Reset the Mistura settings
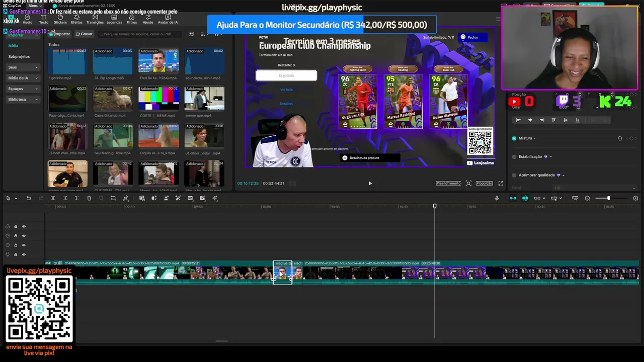644x362 pixels. (620, 138)
